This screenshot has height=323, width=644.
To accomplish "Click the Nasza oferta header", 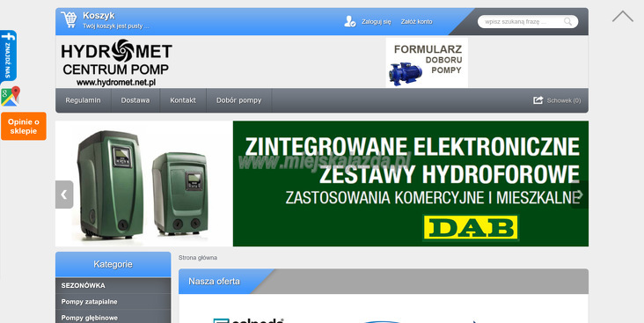I will click(214, 282).
